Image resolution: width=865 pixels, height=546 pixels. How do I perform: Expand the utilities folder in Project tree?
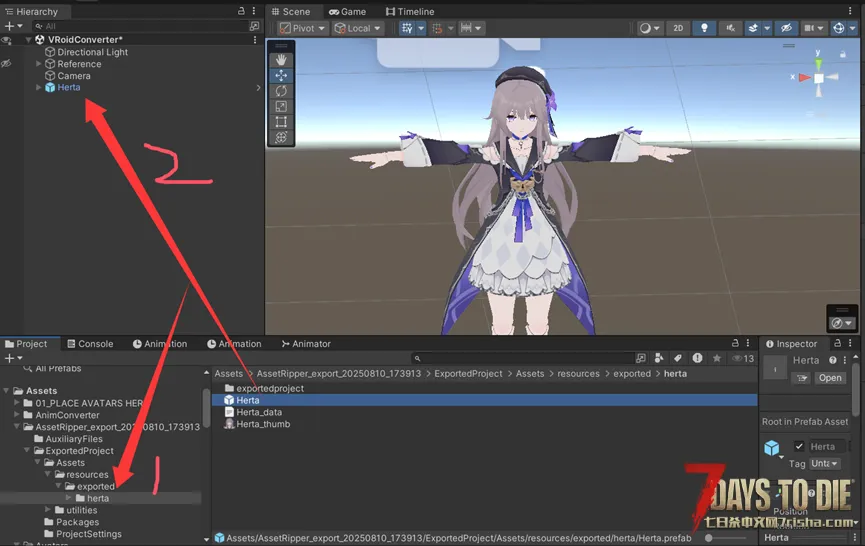point(47,510)
